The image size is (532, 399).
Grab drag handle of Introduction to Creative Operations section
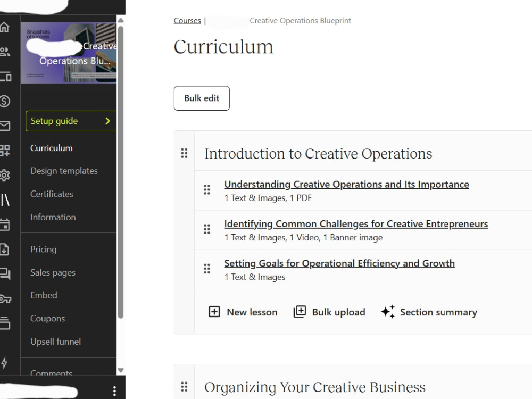coord(184,153)
